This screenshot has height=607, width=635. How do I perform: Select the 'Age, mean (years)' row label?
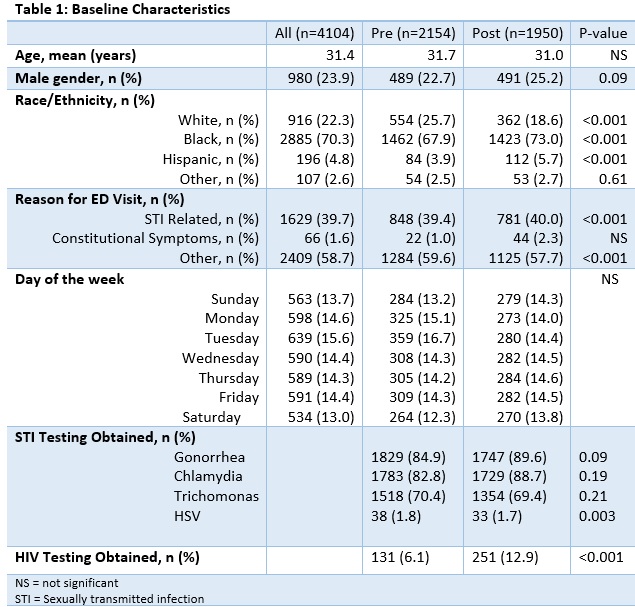point(75,56)
